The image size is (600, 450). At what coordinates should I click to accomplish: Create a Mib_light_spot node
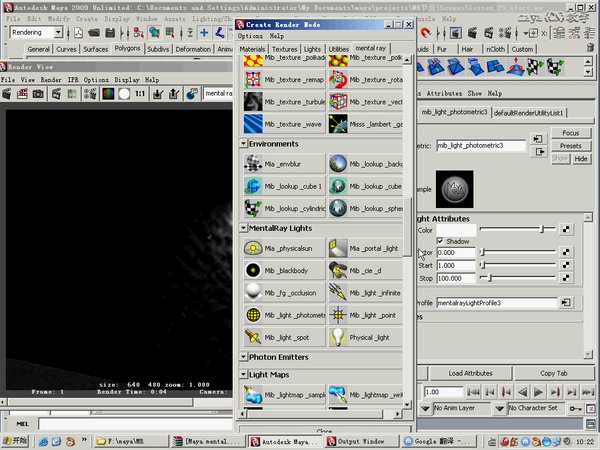[x=284, y=337]
